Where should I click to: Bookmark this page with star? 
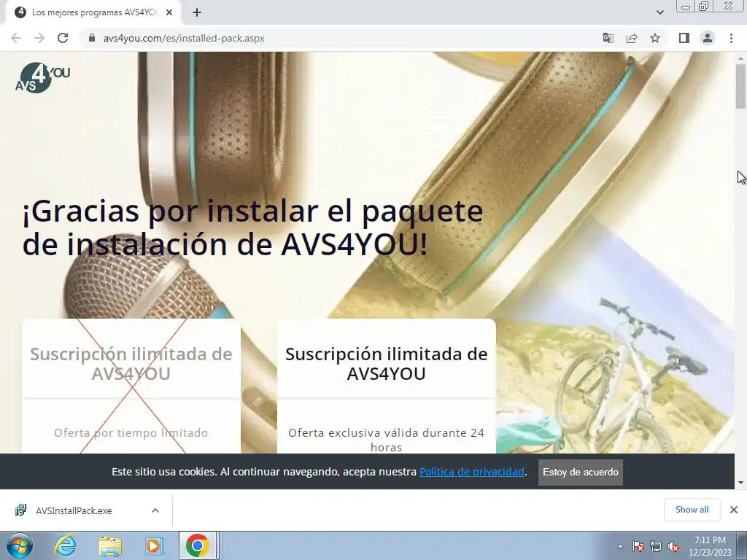pos(655,38)
